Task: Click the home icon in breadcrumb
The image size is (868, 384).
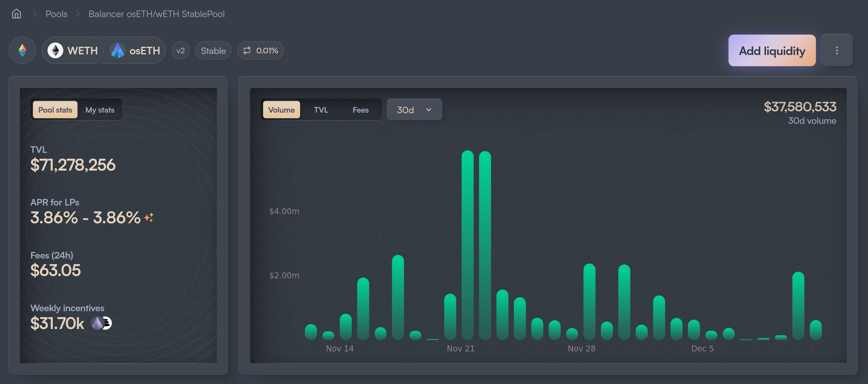Action: (x=16, y=14)
